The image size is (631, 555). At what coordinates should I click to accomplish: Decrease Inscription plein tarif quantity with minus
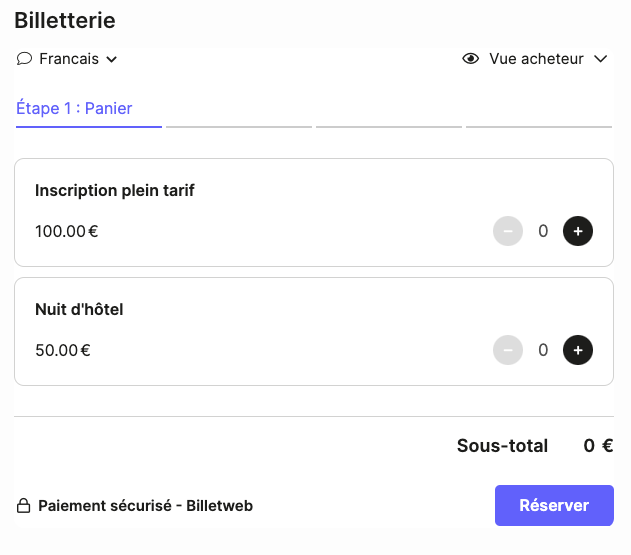coord(508,231)
